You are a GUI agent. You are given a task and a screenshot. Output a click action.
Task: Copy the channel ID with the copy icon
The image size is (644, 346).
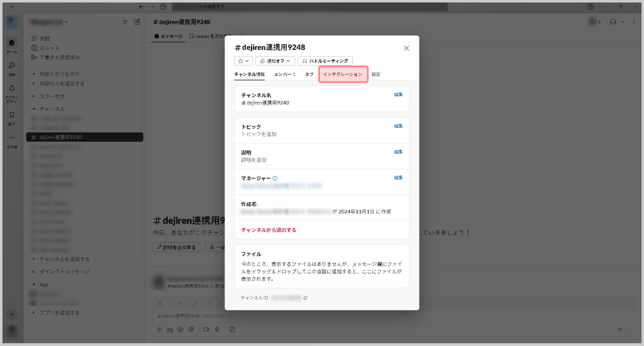305,298
